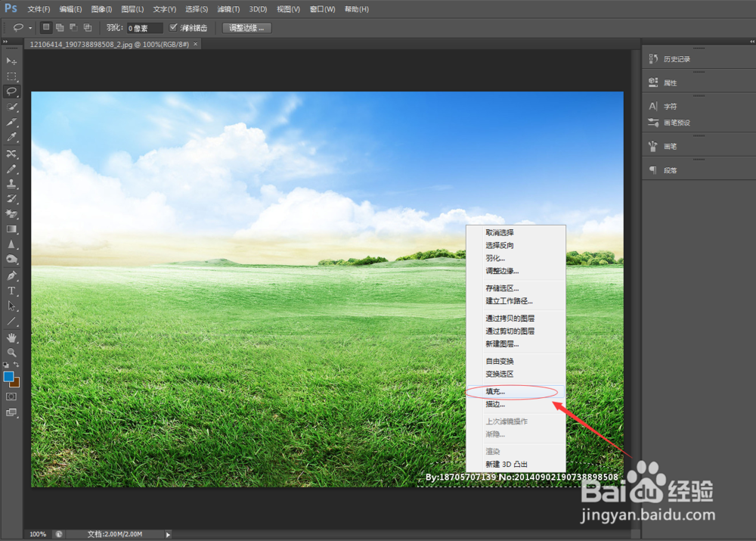Choose 建立工作路径... in the context menu

[x=516, y=300]
